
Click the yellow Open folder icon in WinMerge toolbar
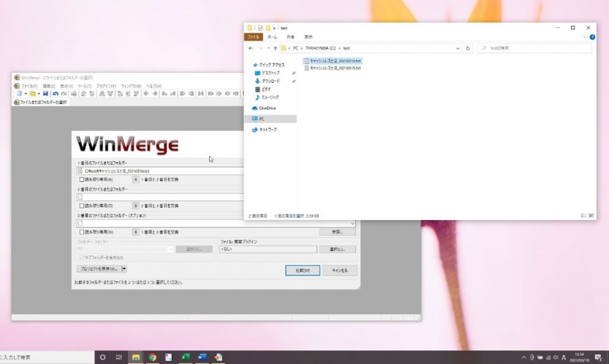point(33,93)
